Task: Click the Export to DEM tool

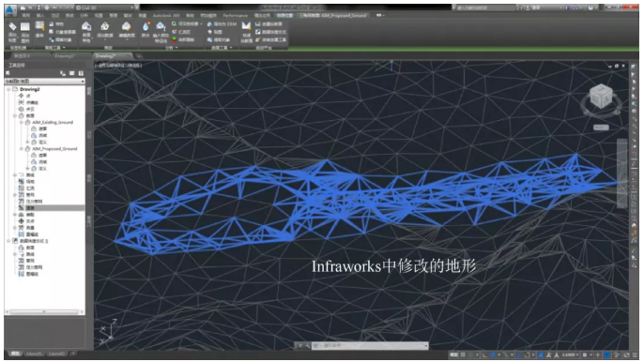Action: pos(222,24)
